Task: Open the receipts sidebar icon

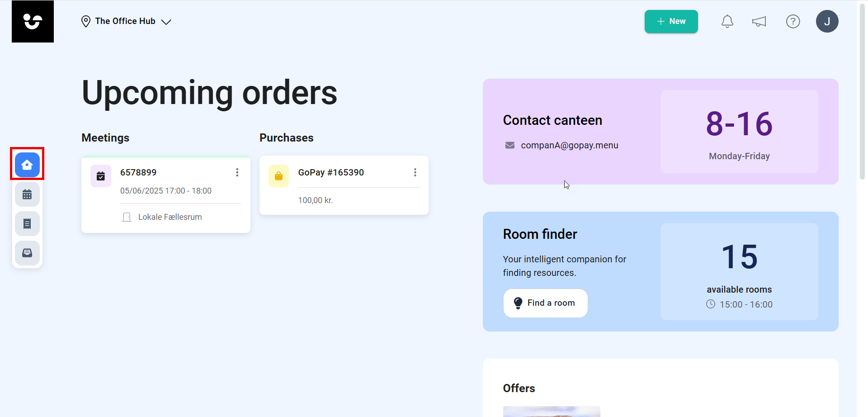Action: 27,223
